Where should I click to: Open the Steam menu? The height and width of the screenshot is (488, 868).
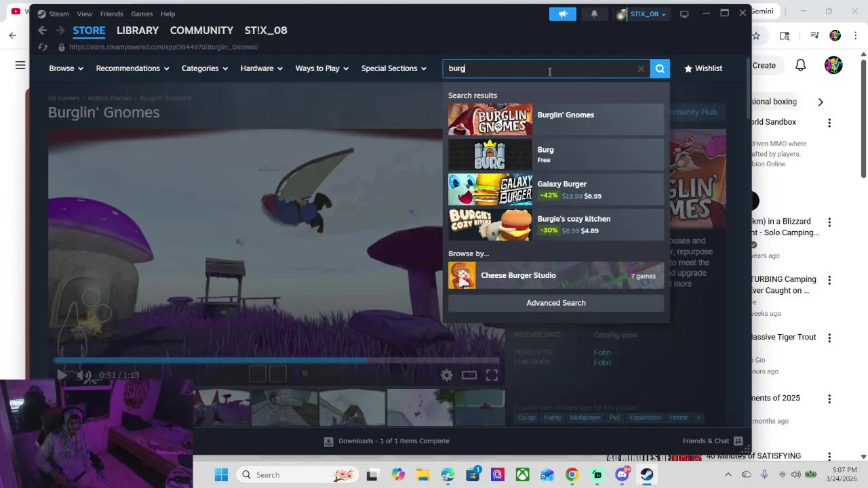click(54, 14)
